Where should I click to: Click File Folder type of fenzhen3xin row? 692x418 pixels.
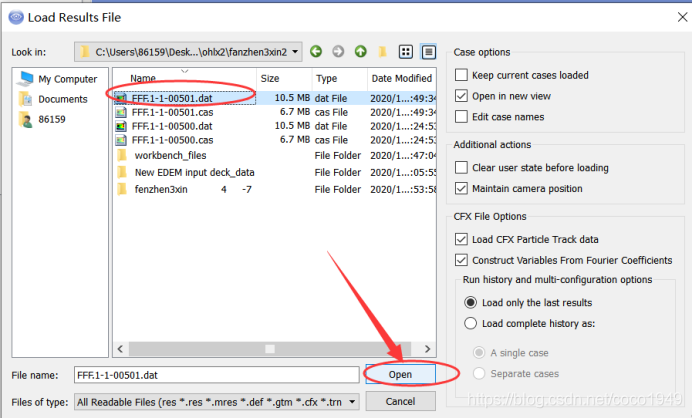(338, 189)
